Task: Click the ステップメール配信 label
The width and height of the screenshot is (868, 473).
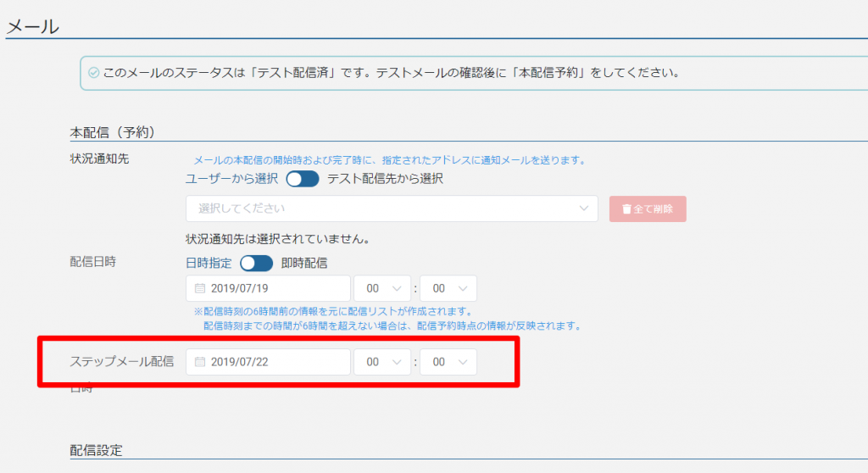Action: tap(122, 362)
